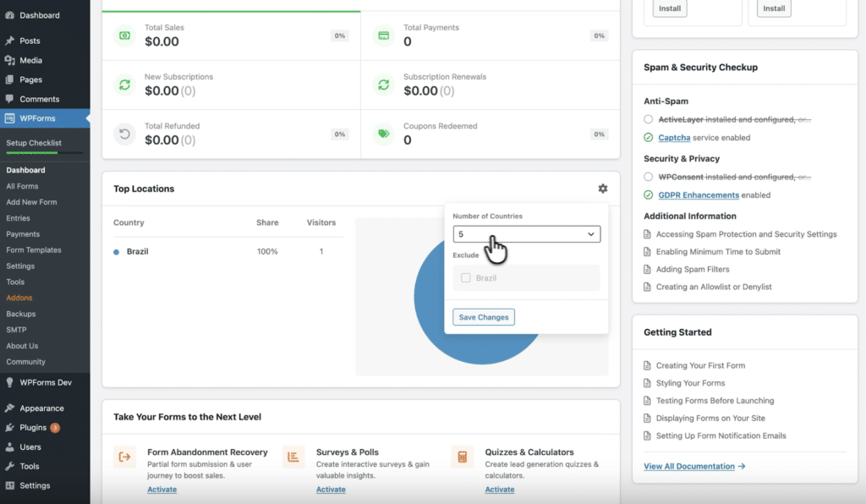Click Save Changes button

[x=484, y=317]
